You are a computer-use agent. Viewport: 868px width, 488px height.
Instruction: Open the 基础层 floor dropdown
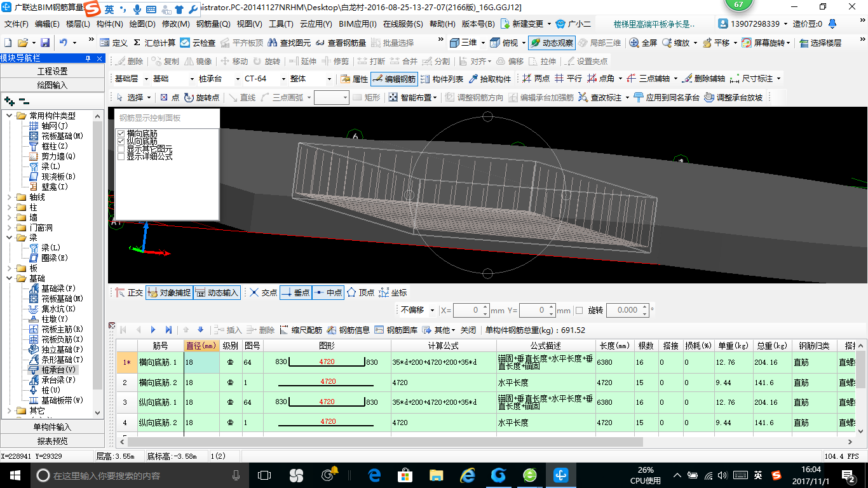point(145,79)
